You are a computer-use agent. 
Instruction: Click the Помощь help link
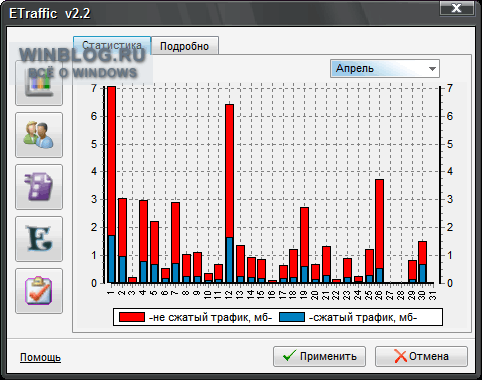point(40,357)
